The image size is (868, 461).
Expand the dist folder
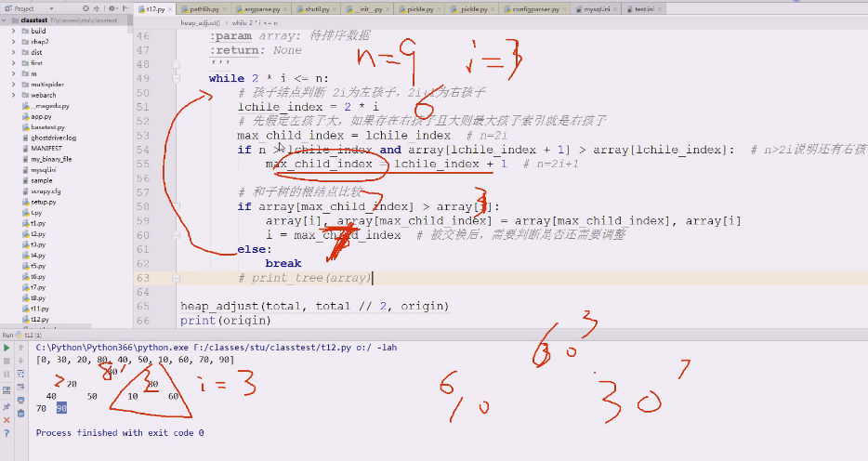(x=13, y=52)
